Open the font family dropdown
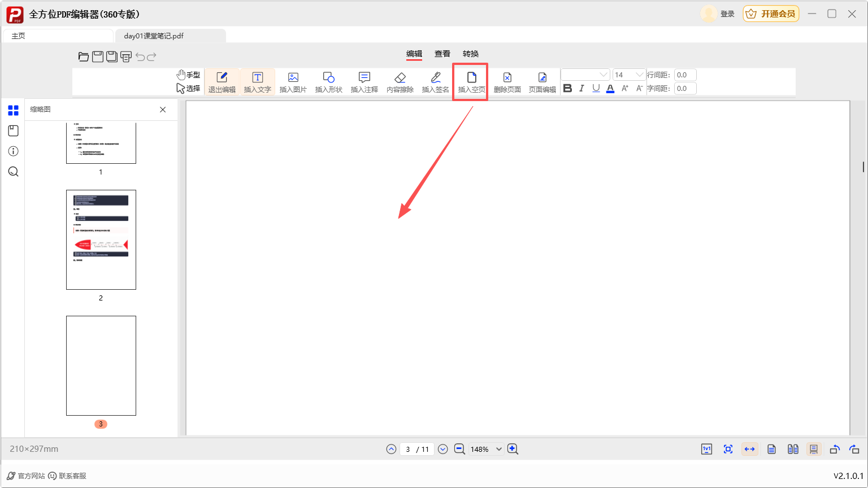Image resolution: width=868 pixels, height=488 pixels. tap(585, 75)
